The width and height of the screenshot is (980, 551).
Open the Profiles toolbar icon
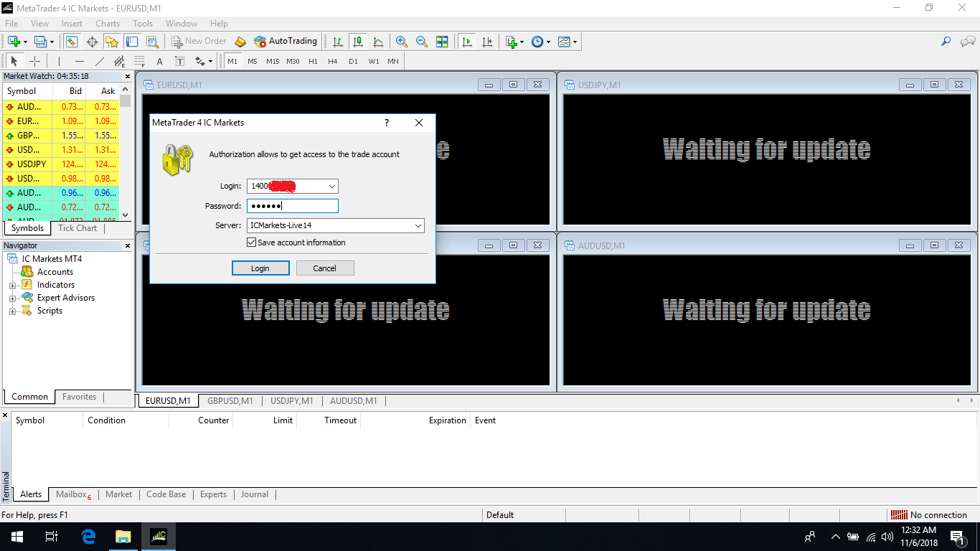click(40, 42)
